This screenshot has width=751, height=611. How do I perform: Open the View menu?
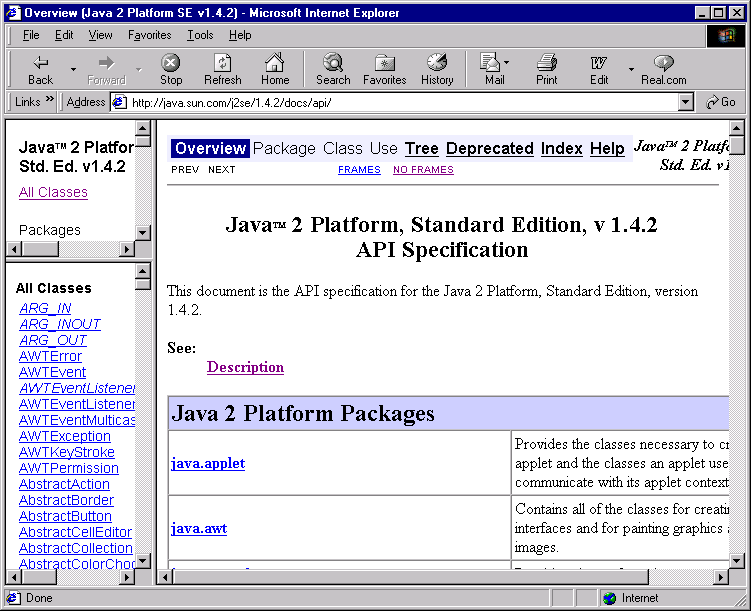[x=100, y=35]
